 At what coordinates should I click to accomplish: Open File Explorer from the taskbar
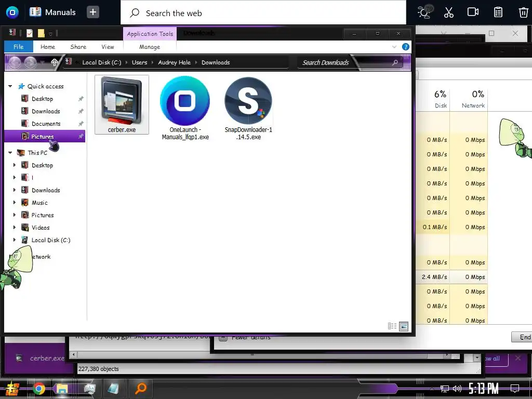coord(63,389)
